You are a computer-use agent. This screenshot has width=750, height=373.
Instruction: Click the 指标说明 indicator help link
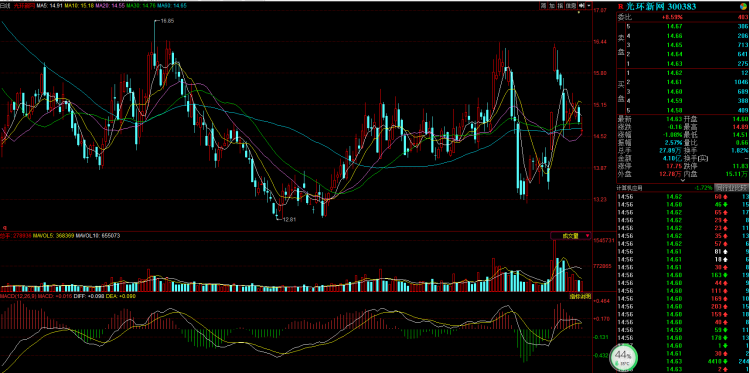(580, 296)
